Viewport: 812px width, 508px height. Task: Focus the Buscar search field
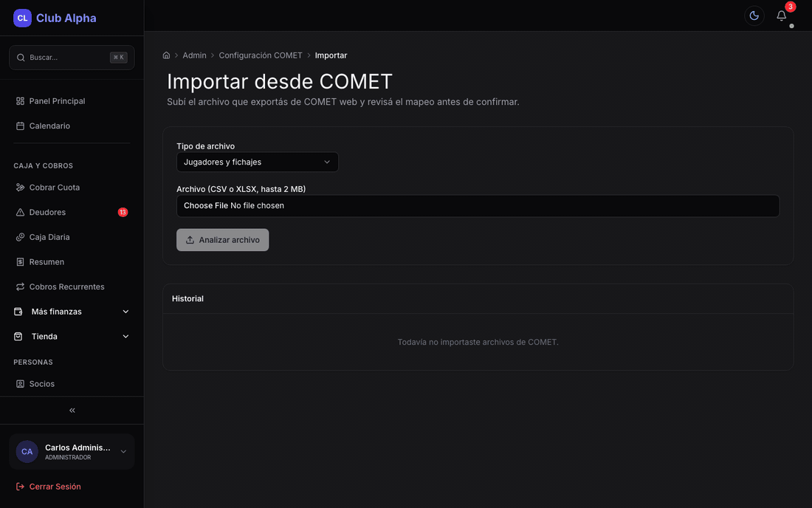pyautogui.click(x=72, y=58)
